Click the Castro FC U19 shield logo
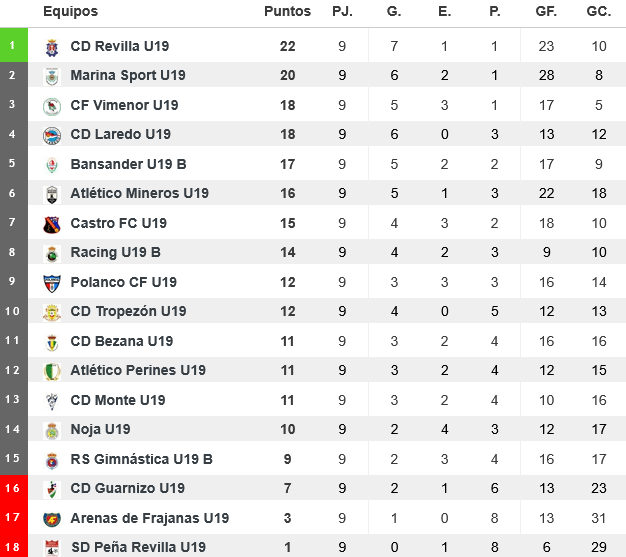 pos(52,224)
